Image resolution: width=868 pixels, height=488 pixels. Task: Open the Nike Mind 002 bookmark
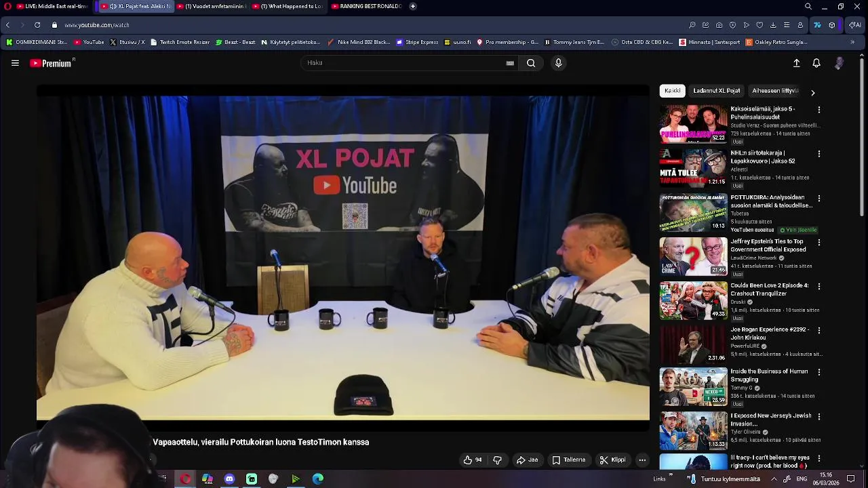[x=359, y=42]
